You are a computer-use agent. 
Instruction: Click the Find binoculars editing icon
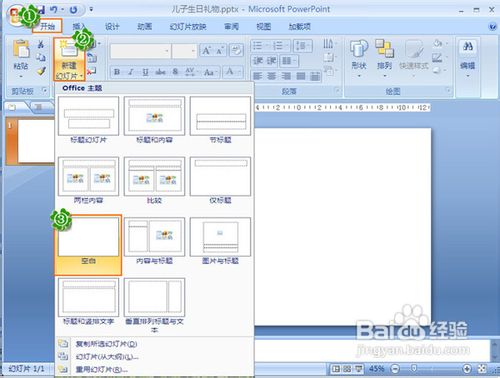coord(468,46)
